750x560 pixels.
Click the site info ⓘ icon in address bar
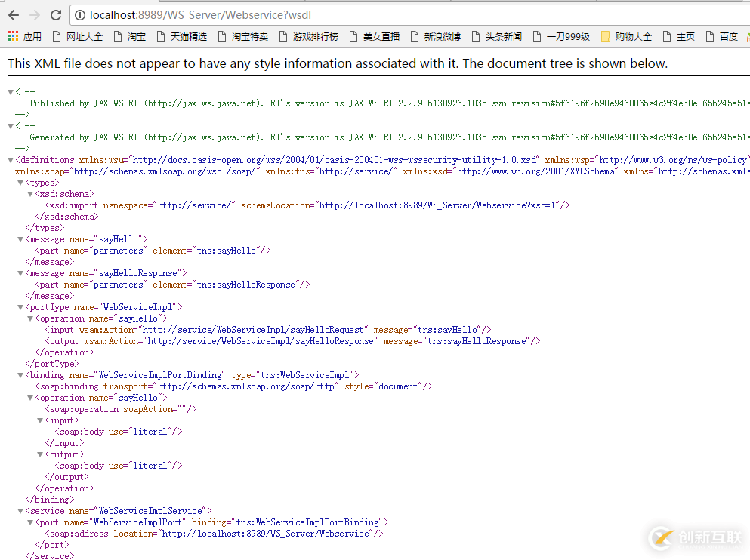tap(79, 14)
